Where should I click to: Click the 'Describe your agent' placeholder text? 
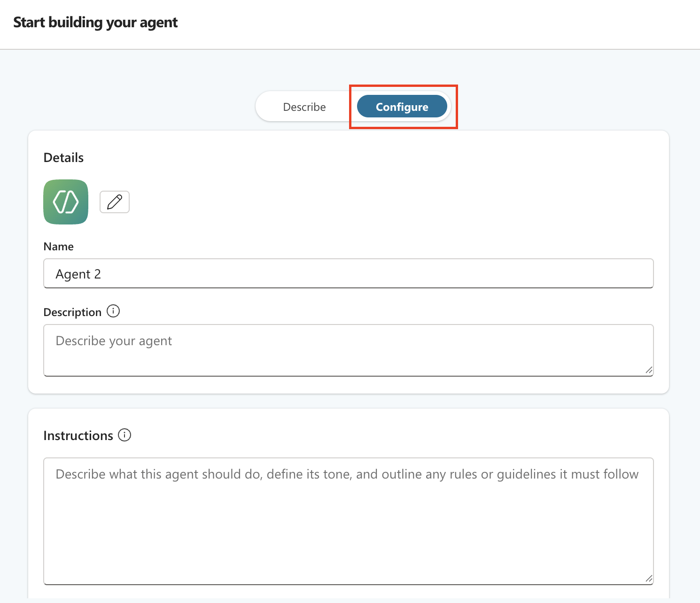click(114, 341)
